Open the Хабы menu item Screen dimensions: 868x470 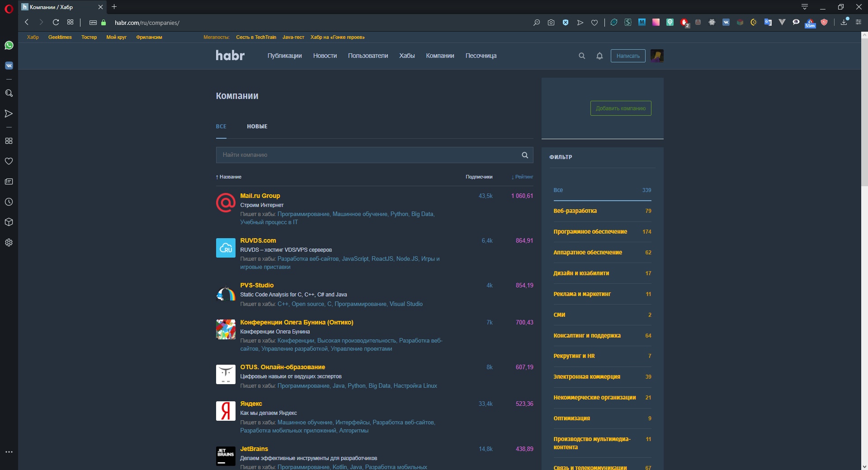[407, 56]
